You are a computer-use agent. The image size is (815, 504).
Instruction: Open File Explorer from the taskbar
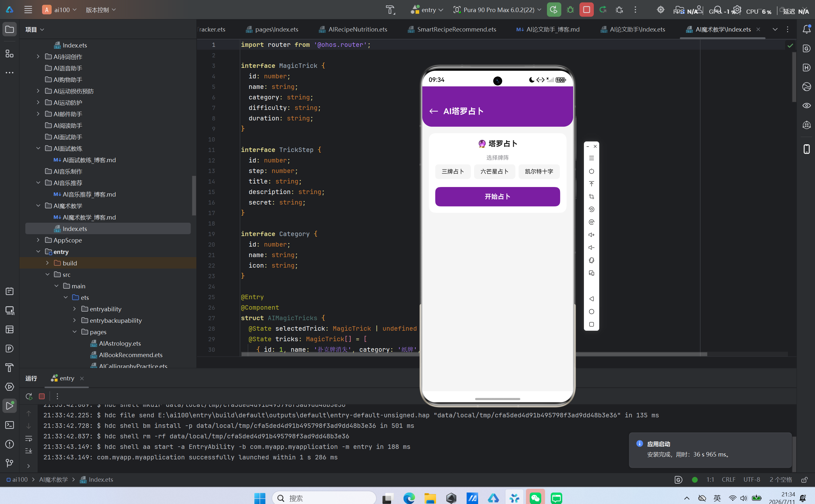(430, 498)
